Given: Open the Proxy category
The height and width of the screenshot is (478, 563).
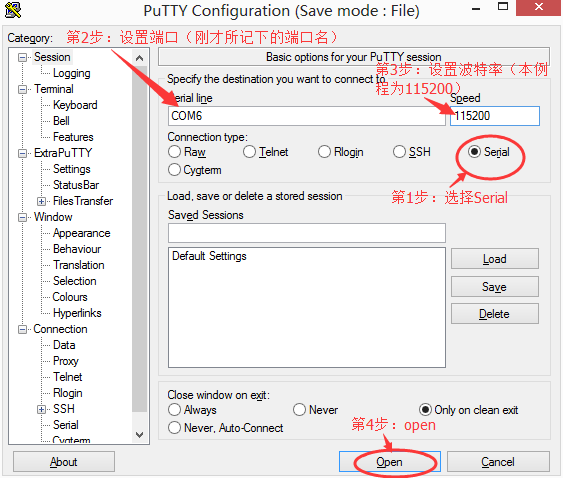Looking at the screenshot, I should pyautogui.click(x=65, y=361).
